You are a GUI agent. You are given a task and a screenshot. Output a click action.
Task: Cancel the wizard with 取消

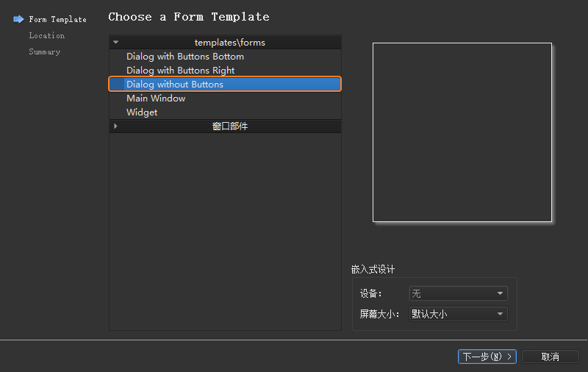[x=550, y=357]
